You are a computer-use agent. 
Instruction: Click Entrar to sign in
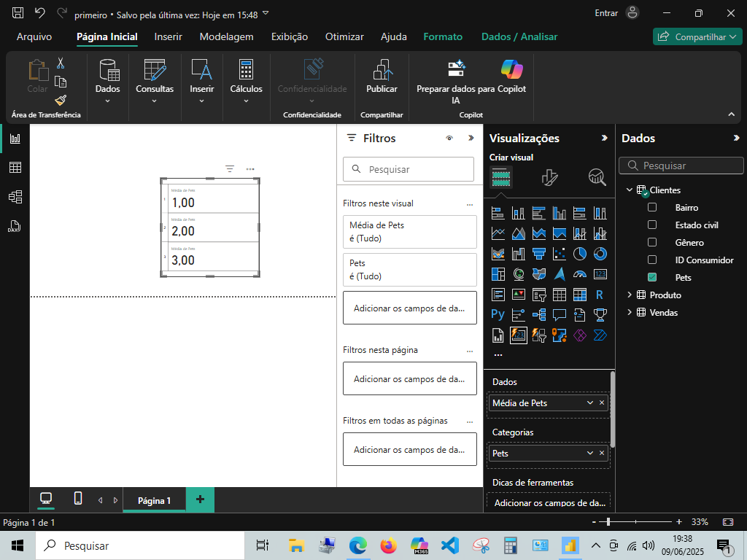[x=606, y=13]
